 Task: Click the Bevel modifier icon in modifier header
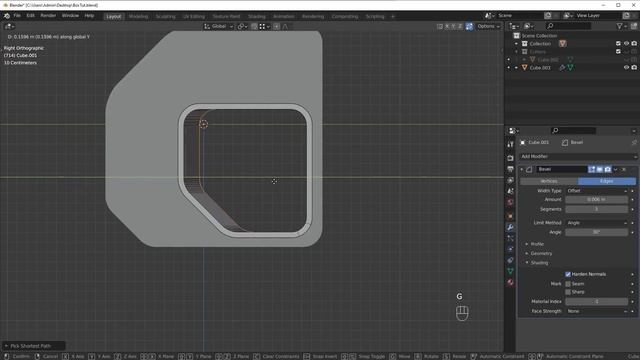[x=529, y=169]
